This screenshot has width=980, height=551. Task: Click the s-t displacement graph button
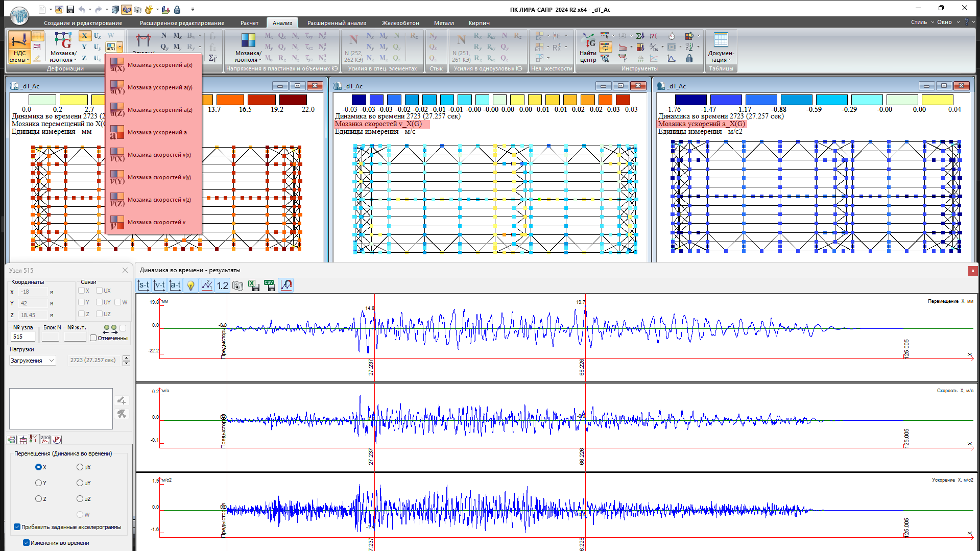(x=144, y=285)
